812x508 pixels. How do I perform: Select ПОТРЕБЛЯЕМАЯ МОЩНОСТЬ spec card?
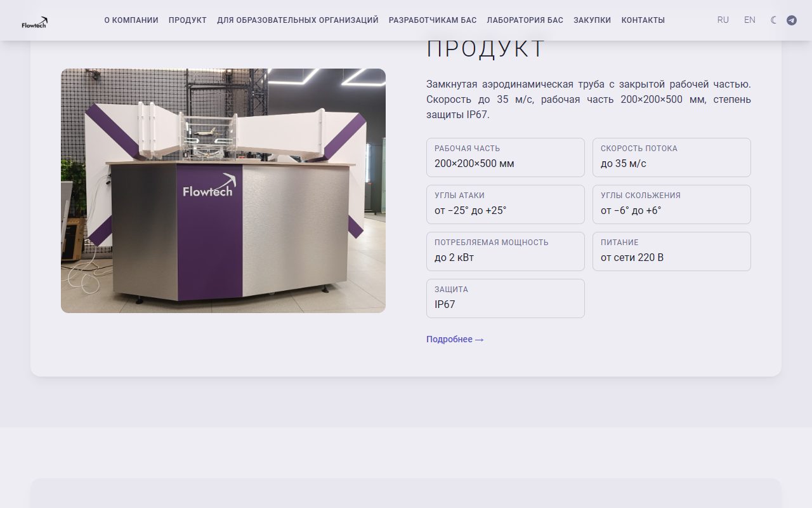[x=506, y=251]
